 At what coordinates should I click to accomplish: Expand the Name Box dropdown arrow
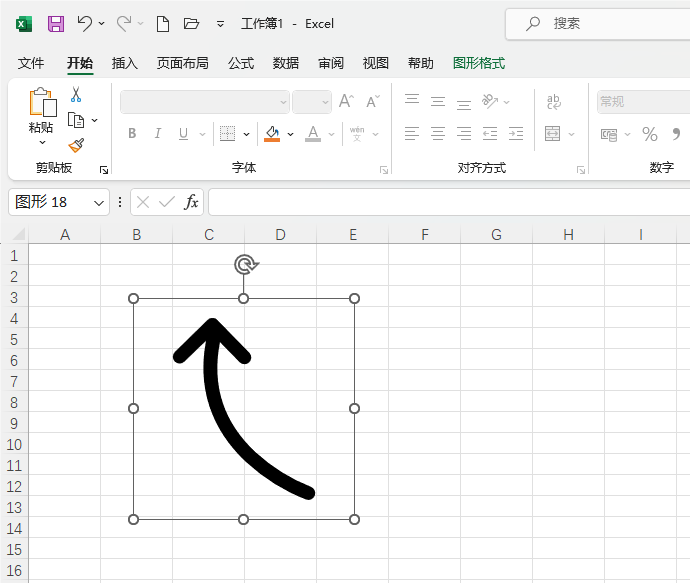tap(99, 203)
